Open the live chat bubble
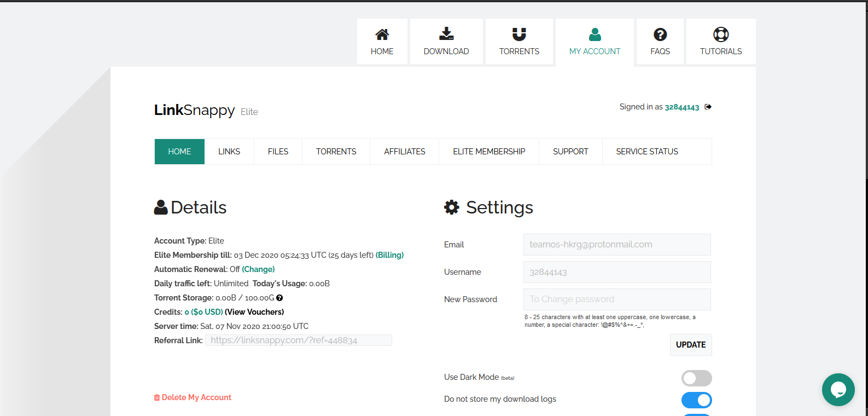 [838, 390]
